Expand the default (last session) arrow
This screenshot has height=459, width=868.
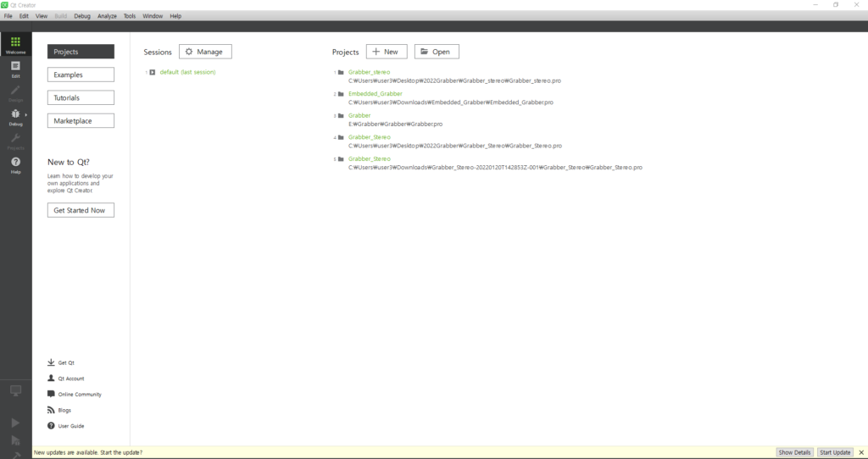pos(153,72)
